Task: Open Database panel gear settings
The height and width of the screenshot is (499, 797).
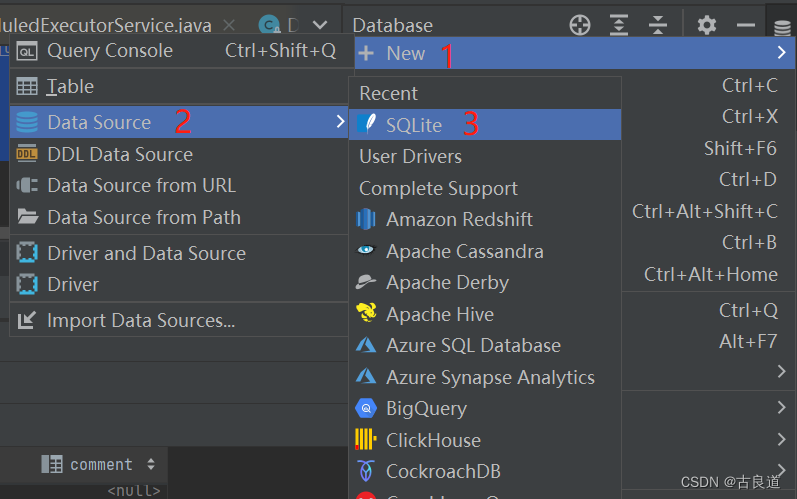Action: [707, 25]
